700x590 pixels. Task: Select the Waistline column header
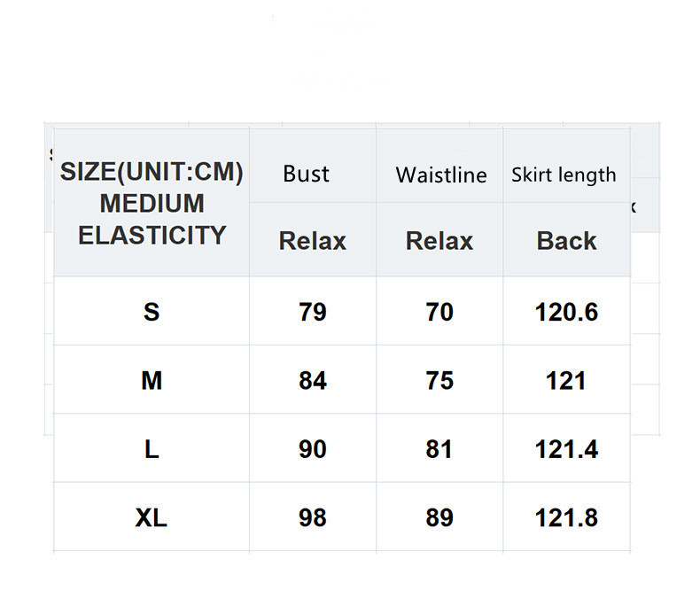click(x=440, y=175)
